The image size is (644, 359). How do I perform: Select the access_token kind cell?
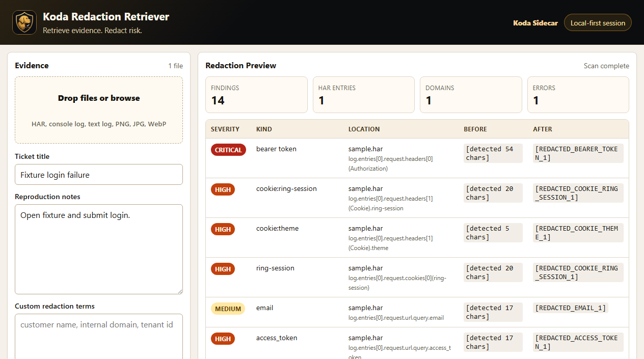point(277,338)
